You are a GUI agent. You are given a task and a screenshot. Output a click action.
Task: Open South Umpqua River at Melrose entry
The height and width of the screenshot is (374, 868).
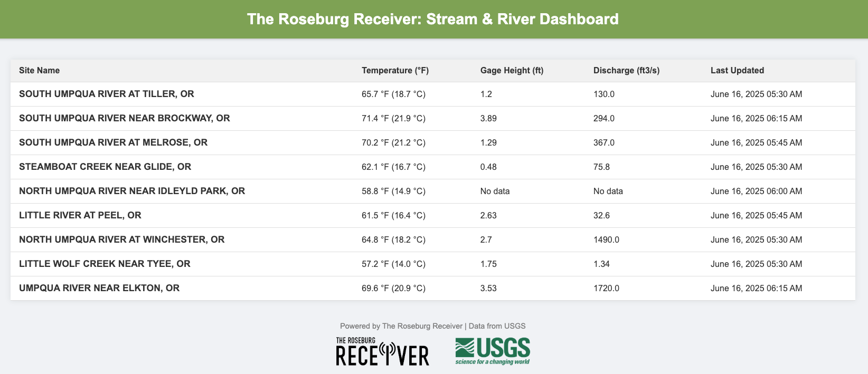coord(114,142)
